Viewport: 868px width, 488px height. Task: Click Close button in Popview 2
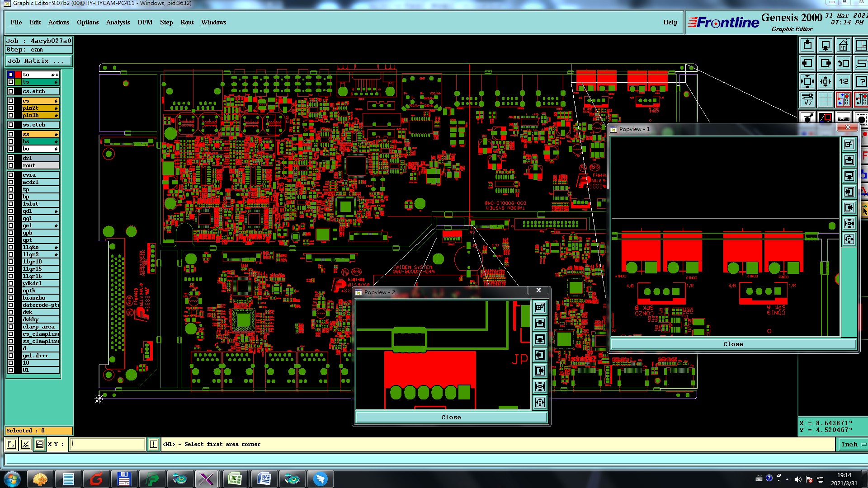coord(451,417)
